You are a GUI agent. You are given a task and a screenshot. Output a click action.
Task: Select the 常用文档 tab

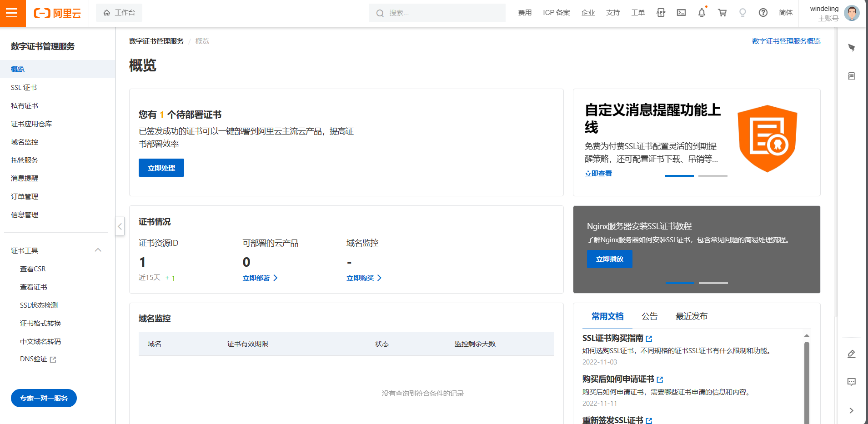607,316
